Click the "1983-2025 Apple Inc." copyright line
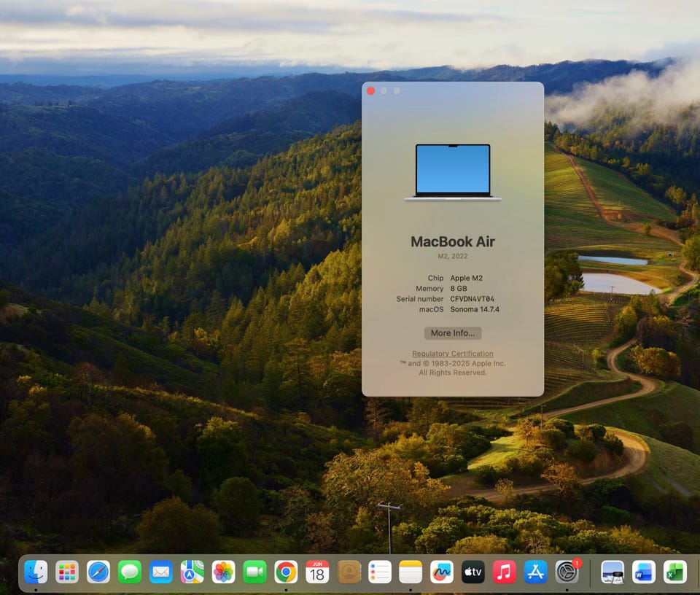This screenshot has width=700, height=595. coord(453,363)
